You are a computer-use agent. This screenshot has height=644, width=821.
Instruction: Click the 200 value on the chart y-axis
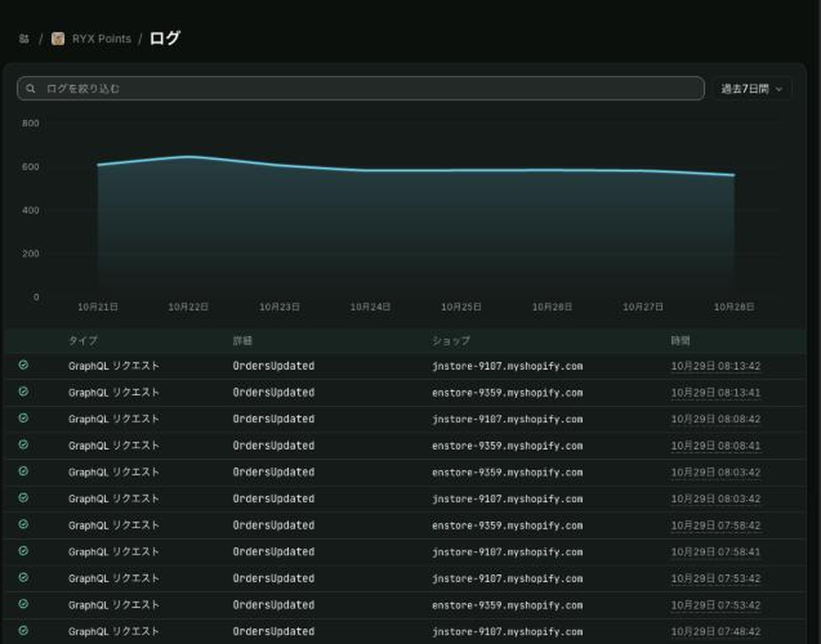click(x=30, y=254)
